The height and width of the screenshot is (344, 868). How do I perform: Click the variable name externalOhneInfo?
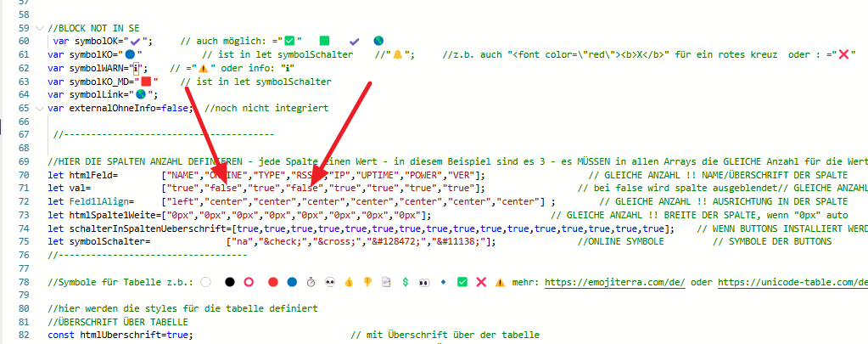pos(112,108)
